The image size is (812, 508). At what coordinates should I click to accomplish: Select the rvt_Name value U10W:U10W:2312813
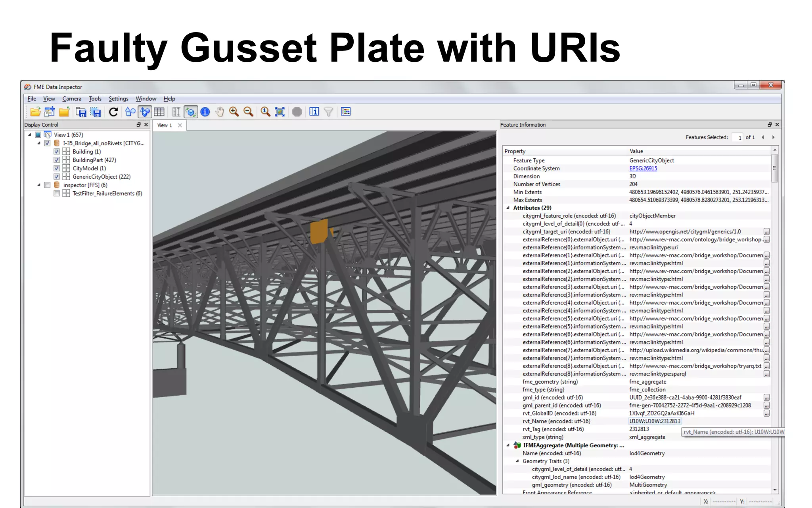pos(655,421)
